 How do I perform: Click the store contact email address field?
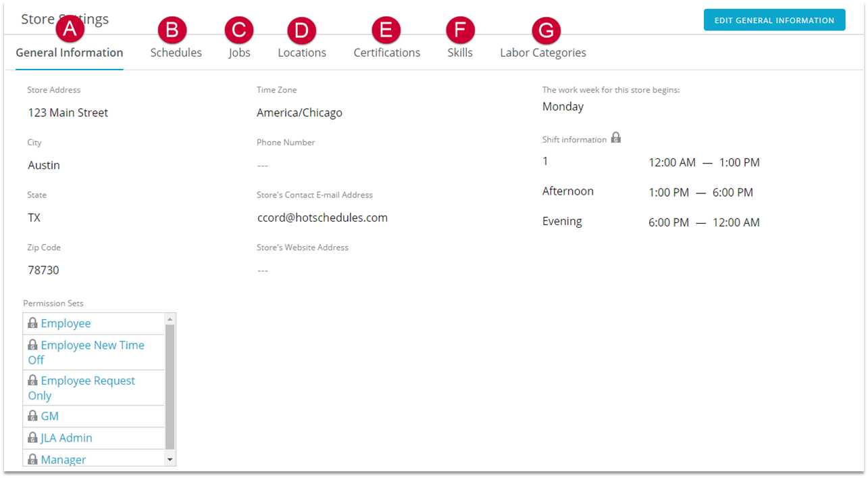coord(322,218)
